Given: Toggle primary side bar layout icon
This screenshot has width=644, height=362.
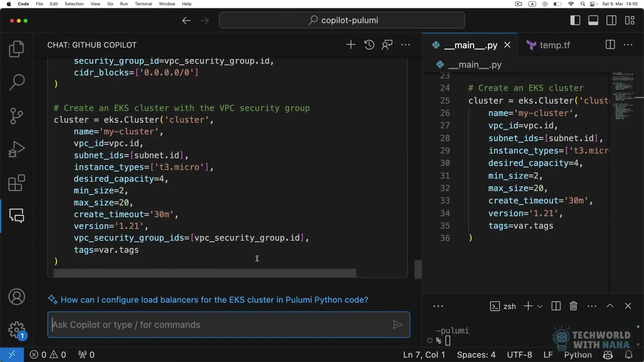Looking at the screenshot, I should (x=575, y=20).
